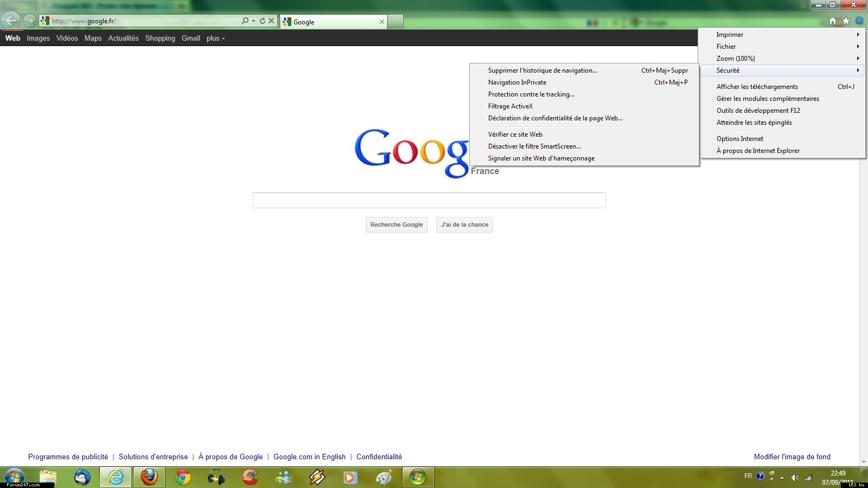Toggle Filtrage ActiveX

coord(584,106)
